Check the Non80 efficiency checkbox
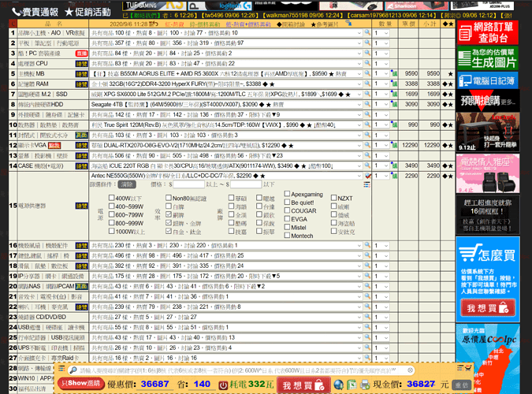This screenshot has height=394, width=532. click(x=169, y=198)
